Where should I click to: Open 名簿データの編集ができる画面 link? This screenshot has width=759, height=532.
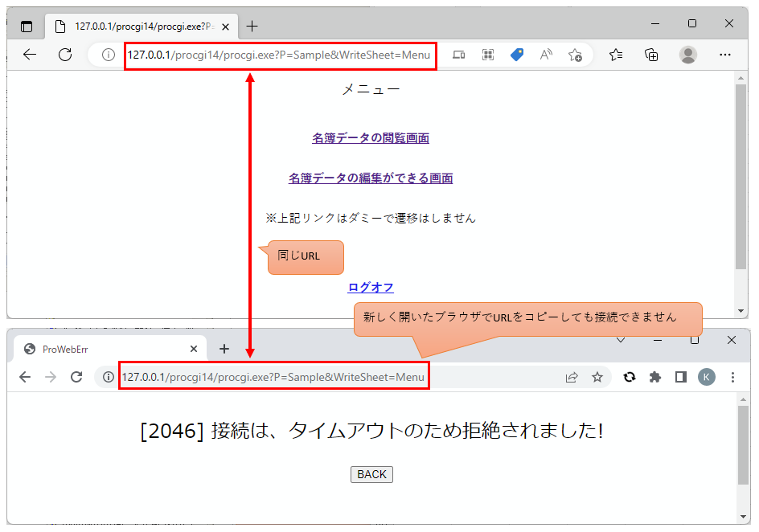pos(371,178)
